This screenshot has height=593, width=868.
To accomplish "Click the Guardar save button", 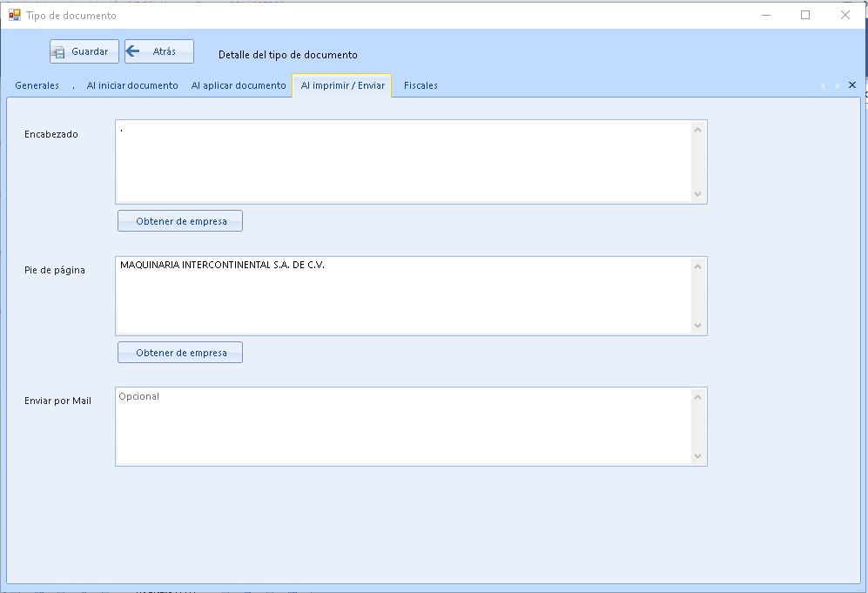I will [84, 51].
